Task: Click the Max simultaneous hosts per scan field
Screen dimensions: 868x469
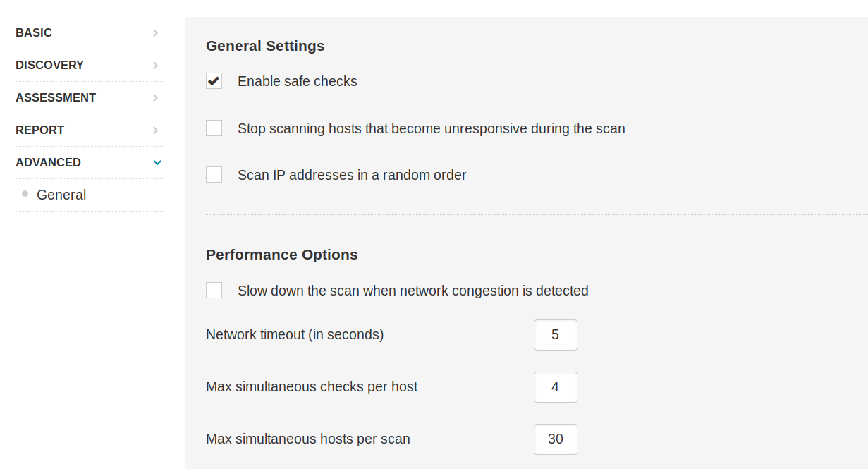Action: click(x=555, y=439)
